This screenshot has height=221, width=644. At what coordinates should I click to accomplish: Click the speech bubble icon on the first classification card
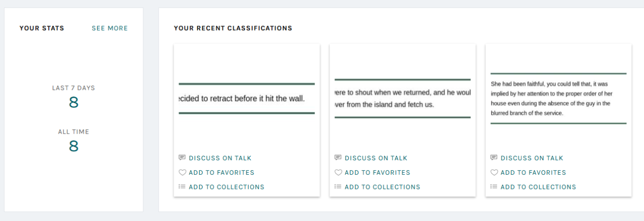click(182, 158)
